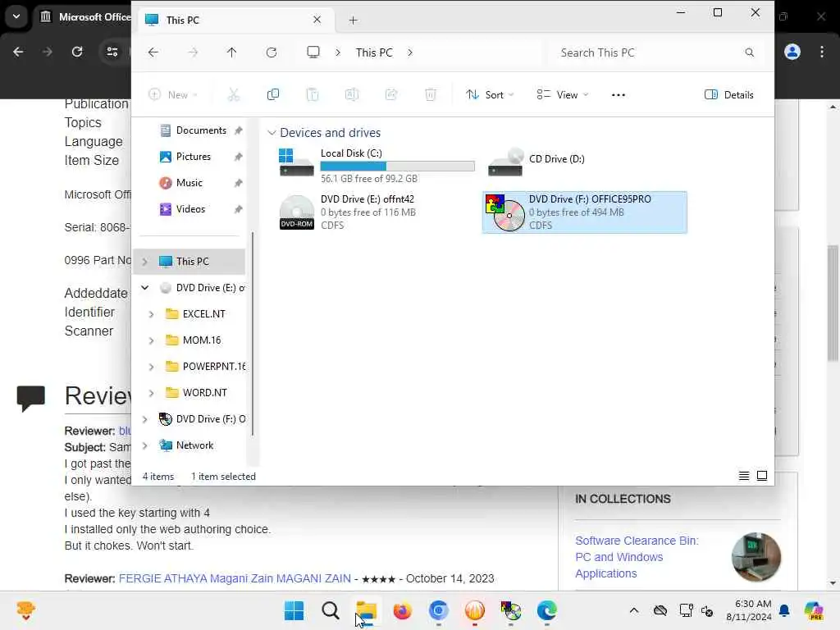This screenshot has width=840, height=630.
Task: Click the navigation pane scrollbar
Action: pos(253,334)
